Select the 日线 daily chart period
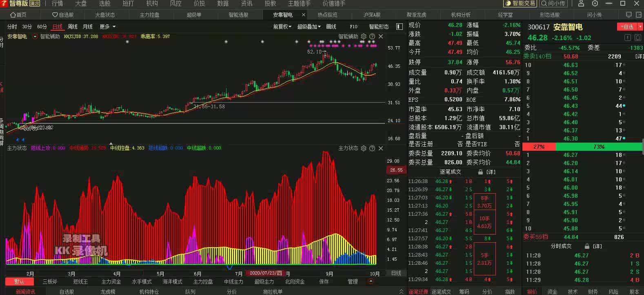The height and width of the screenshot is (295, 644). [57, 27]
